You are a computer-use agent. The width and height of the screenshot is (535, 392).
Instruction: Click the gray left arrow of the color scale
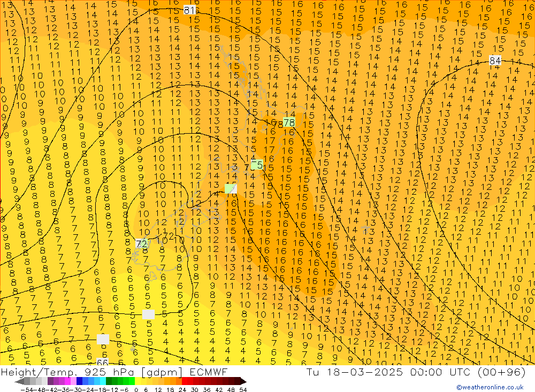[19, 381]
